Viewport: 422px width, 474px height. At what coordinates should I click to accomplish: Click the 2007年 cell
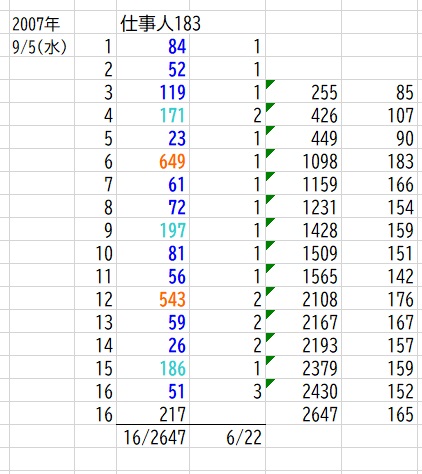[x=36, y=24]
